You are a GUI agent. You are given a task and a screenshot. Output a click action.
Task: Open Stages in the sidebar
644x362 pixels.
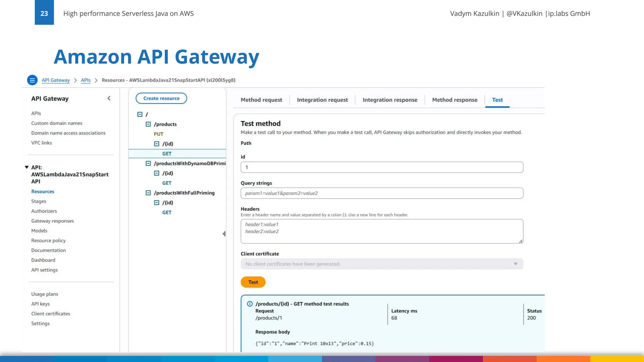[x=39, y=201]
